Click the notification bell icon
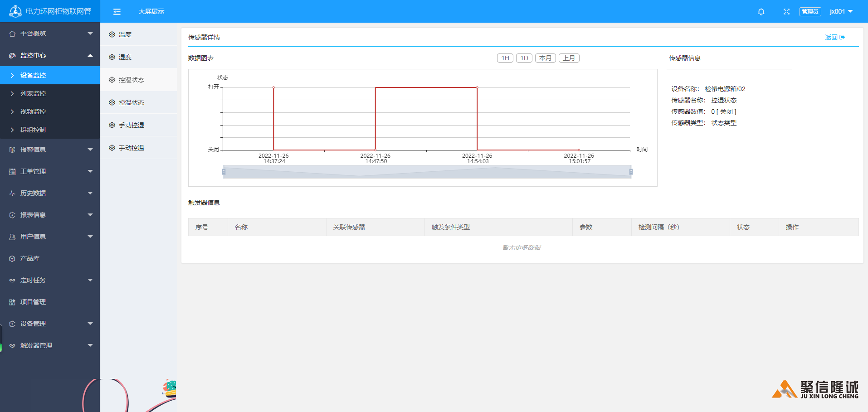The image size is (868, 412). [x=761, y=12]
